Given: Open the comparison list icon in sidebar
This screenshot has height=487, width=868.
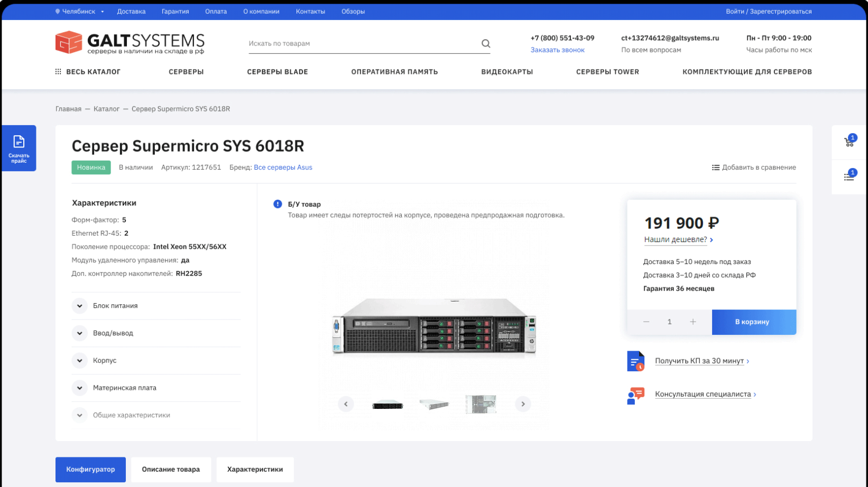Looking at the screenshot, I should (x=849, y=176).
